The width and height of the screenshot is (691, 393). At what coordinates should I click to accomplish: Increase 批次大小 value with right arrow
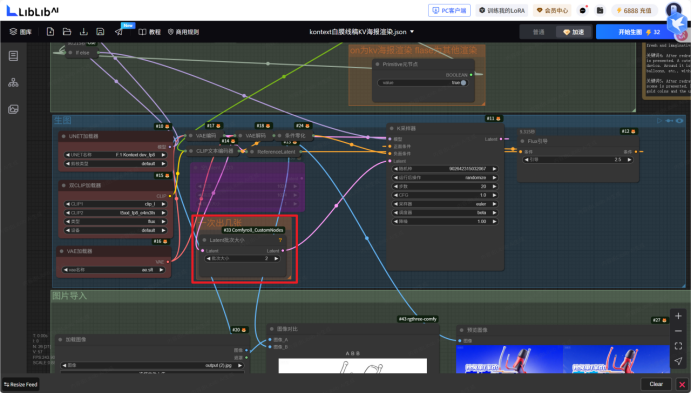coord(276,259)
